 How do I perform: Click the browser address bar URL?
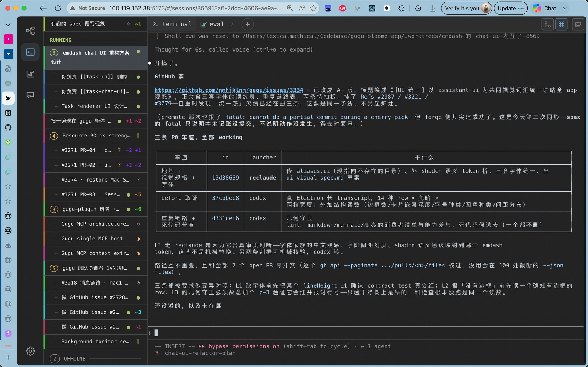[195, 8]
